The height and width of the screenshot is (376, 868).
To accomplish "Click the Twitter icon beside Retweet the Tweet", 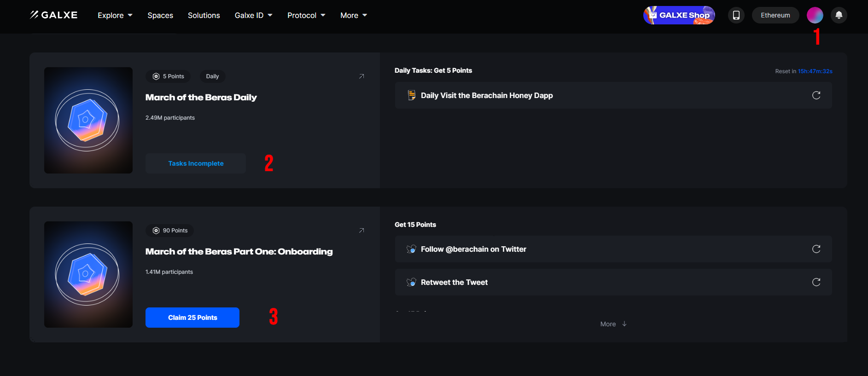I will (412, 282).
